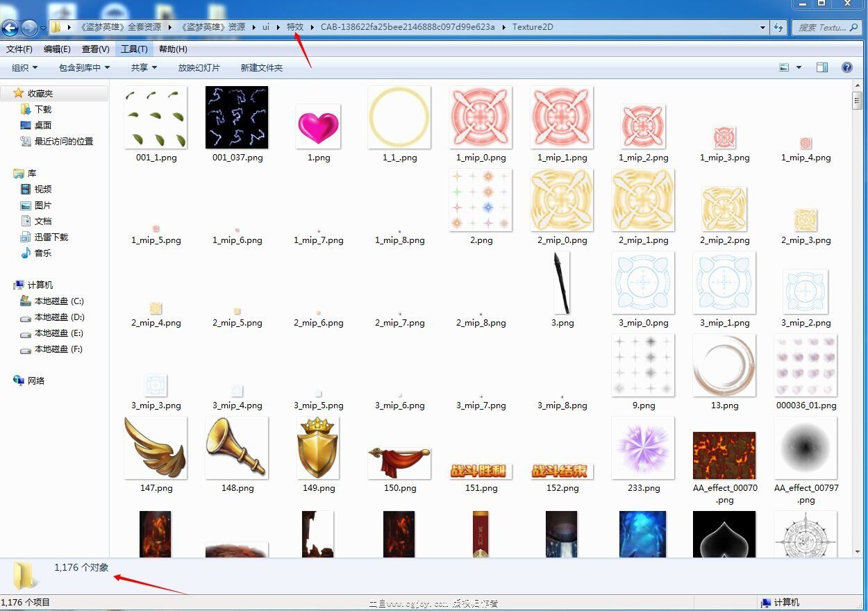The width and height of the screenshot is (868, 611).
Task: Select 迅雷下载 in the Libraries sidebar
Action: [51, 237]
